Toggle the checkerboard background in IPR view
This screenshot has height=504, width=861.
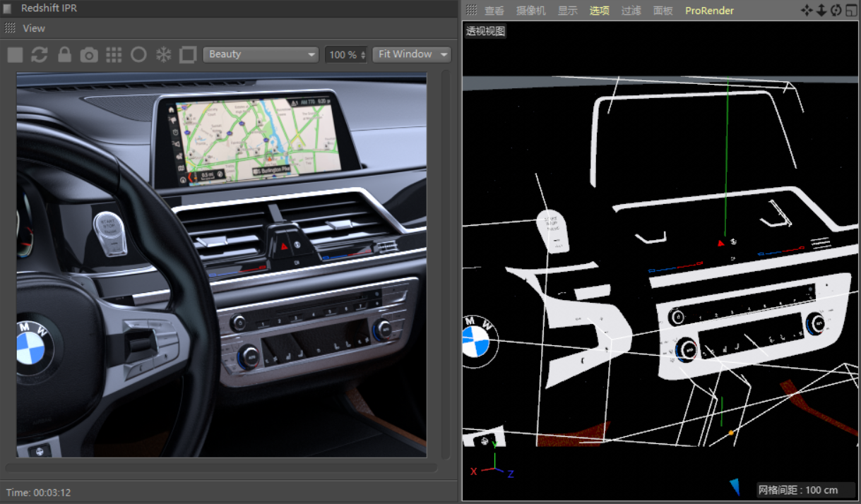click(114, 54)
